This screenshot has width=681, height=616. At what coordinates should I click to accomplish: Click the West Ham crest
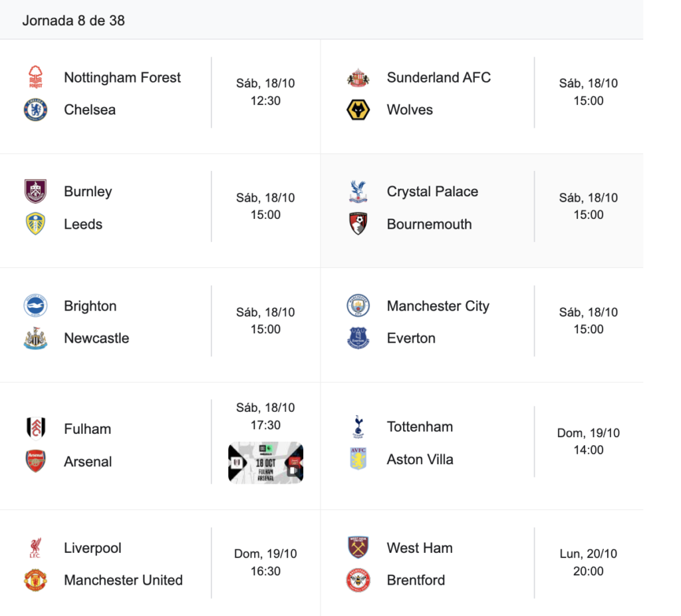click(358, 548)
